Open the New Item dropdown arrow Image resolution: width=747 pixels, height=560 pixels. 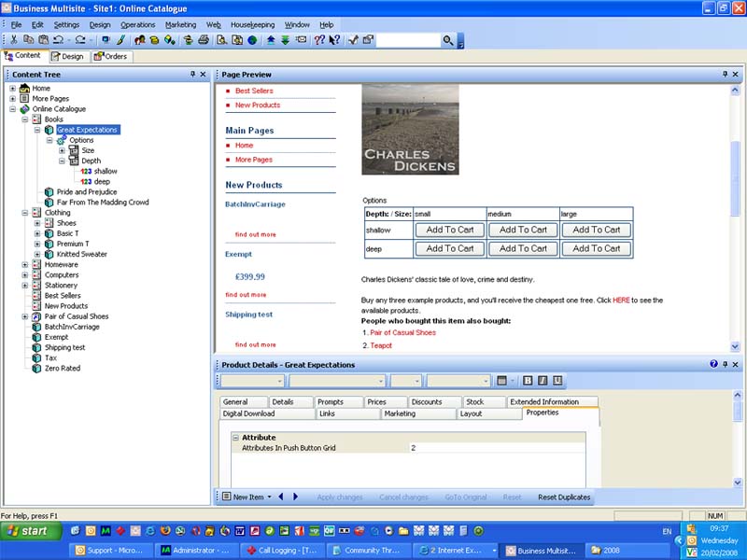(269, 497)
